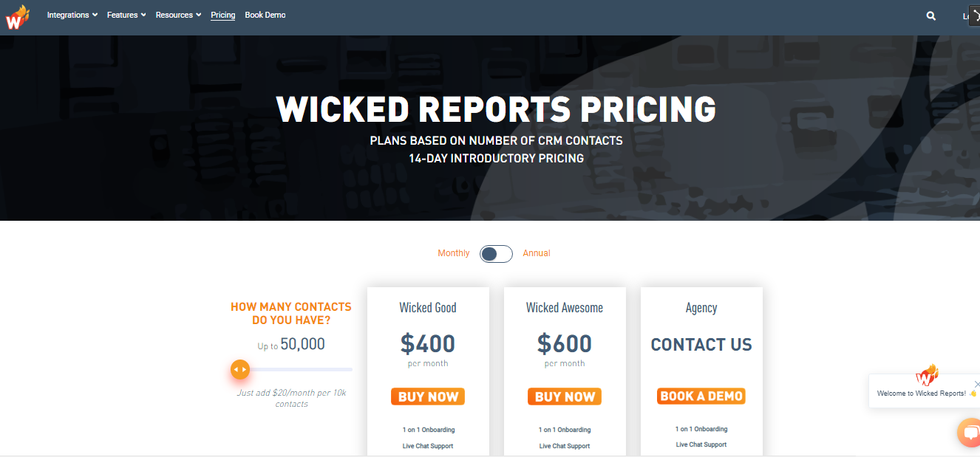Viewport: 980px width, 457px height.
Task: Open the orange chat bubble widget
Action: click(970, 433)
